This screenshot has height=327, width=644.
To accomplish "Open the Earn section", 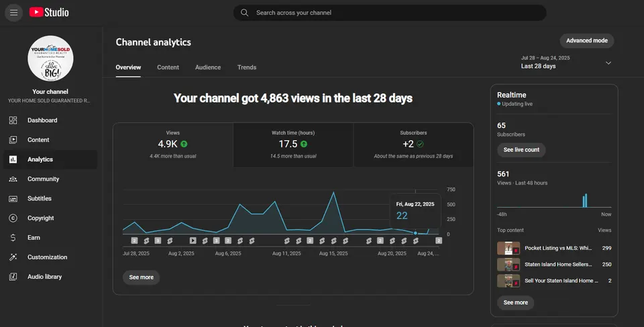I will pos(50,238).
